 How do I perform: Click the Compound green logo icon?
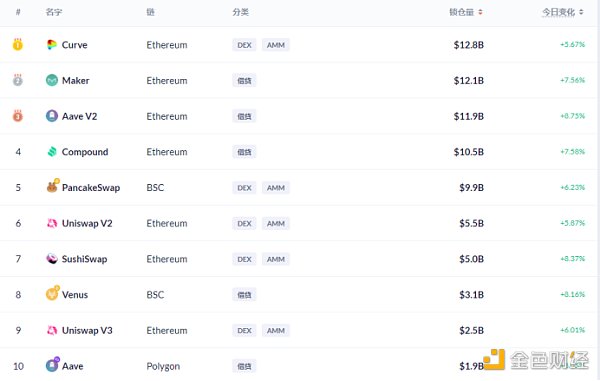(52, 152)
